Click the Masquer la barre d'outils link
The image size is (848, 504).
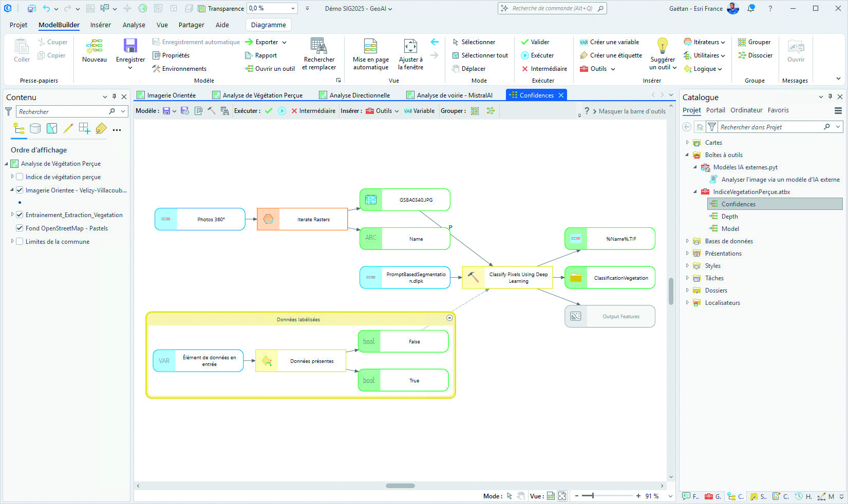[631, 111]
